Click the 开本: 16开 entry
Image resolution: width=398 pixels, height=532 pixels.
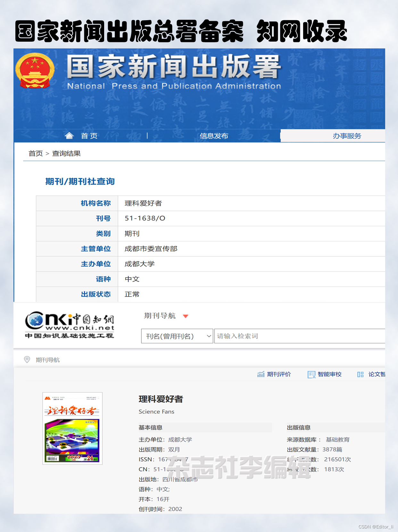pyautogui.click(x=154, y=499)
